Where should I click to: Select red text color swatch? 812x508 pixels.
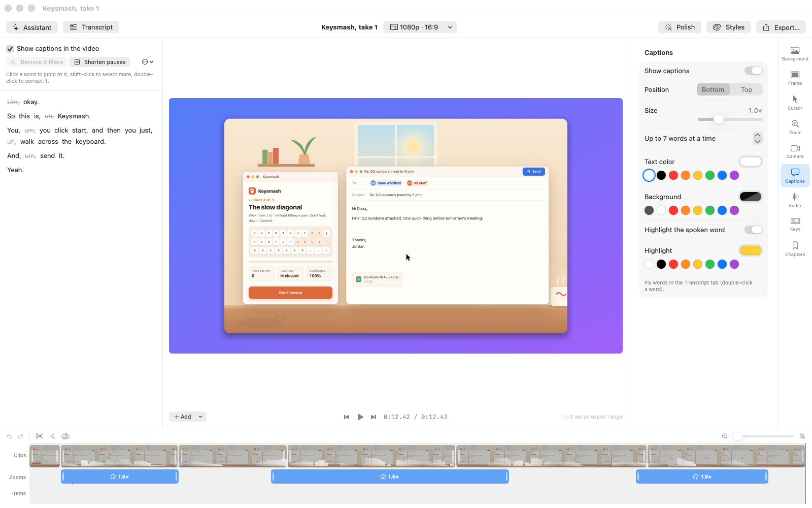(x=673, y=175)
